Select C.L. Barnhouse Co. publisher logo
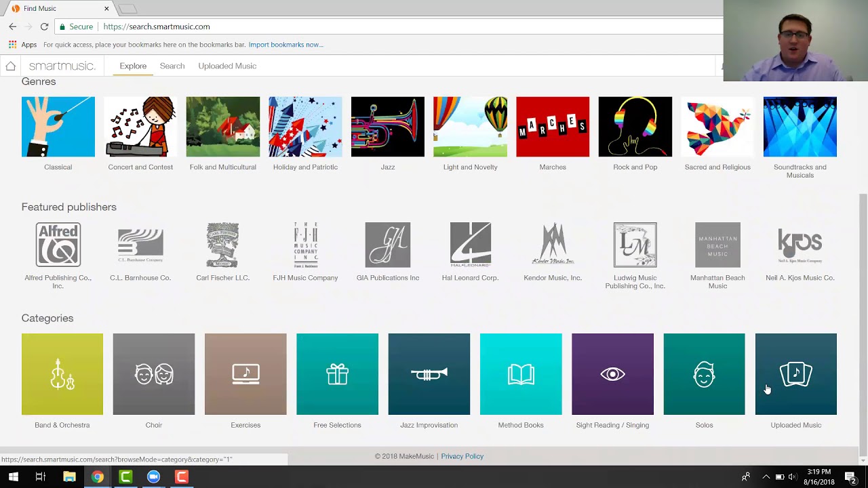This screenshot has width=868, height=488. (140, 245)
